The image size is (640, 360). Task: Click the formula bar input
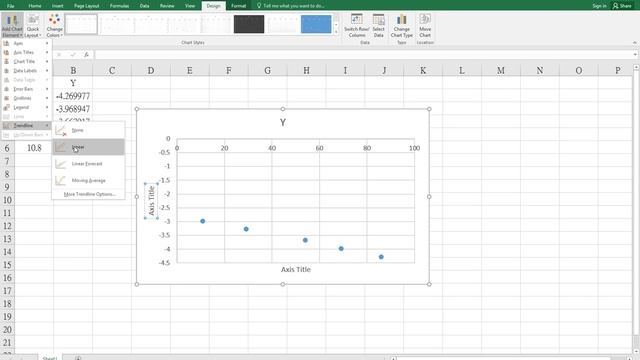tap(363, 55)
